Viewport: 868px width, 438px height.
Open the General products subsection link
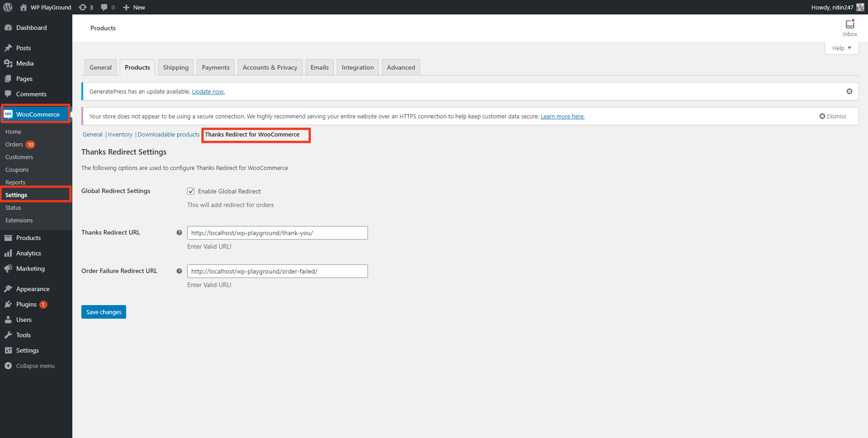coord(92,135)
